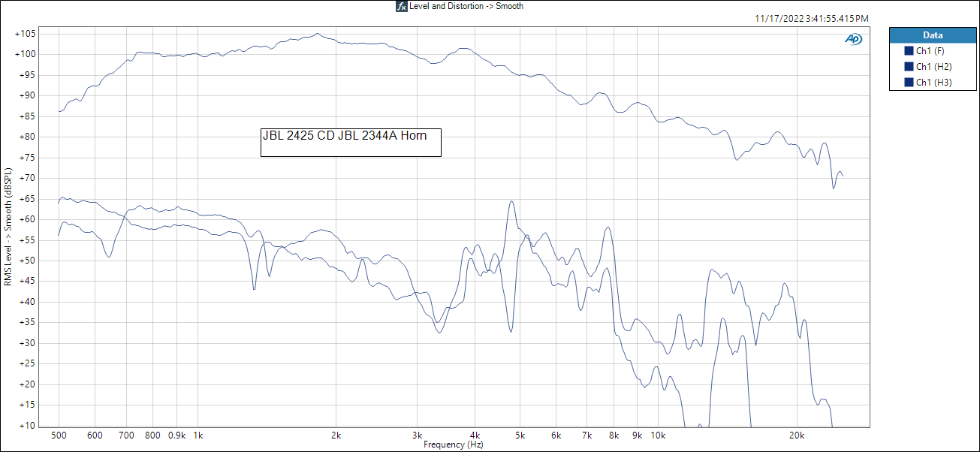This screenshot has width=980, height=452.
Task: Select the Ch1 (F) legend entry
Action: (x=932, y=51)
